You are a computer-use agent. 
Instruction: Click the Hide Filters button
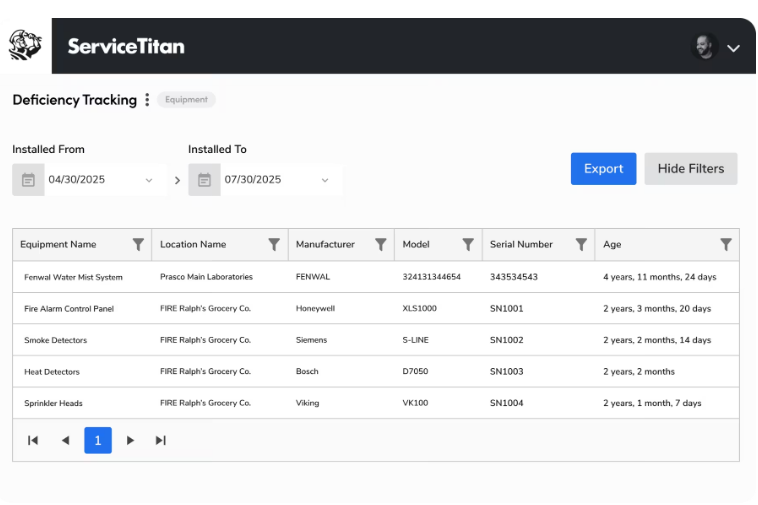pyautogui.click(x=691, y=169)
